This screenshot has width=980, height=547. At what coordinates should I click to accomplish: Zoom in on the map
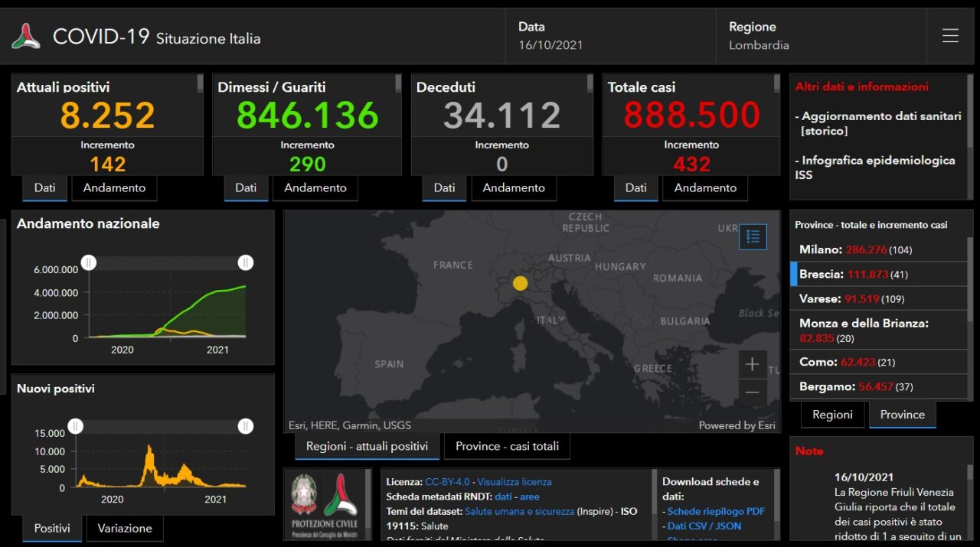[x=752, y=364]
